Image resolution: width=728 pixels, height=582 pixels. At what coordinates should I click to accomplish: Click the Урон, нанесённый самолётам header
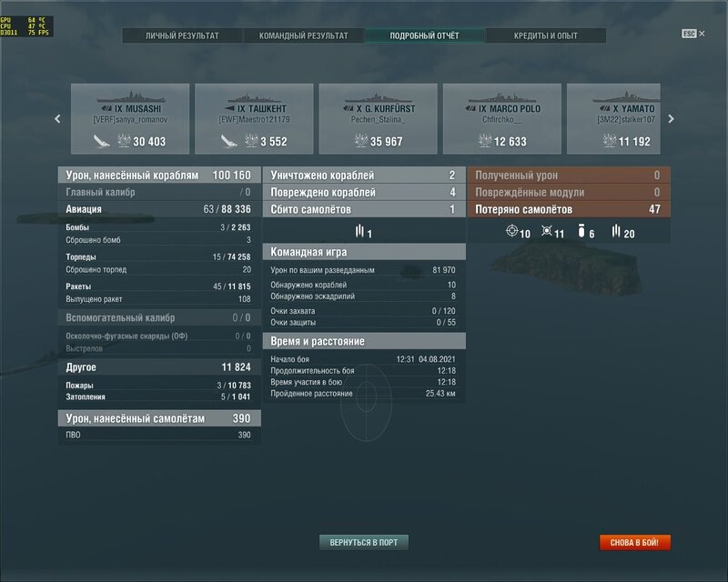[x=159, y=418]
